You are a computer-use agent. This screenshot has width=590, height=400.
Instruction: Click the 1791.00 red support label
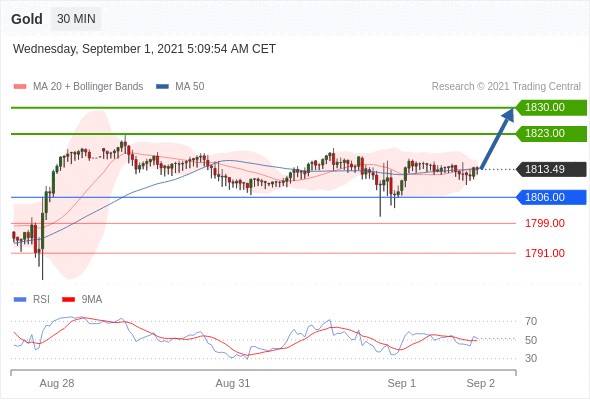click(545, 253)
